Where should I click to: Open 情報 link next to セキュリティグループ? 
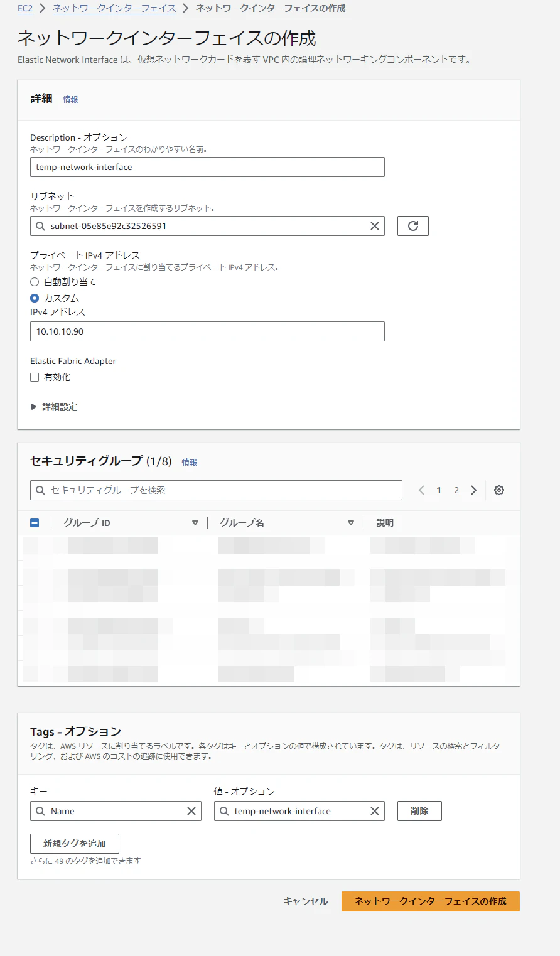tap(190, 462)
